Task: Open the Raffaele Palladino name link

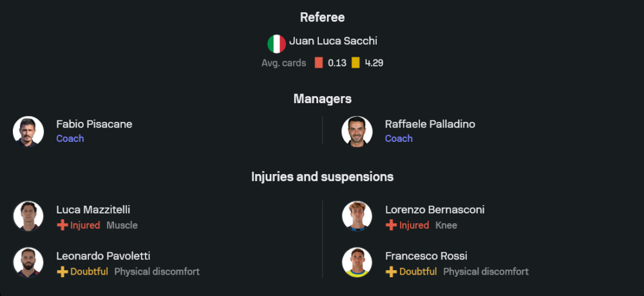Action: [430, 124]
